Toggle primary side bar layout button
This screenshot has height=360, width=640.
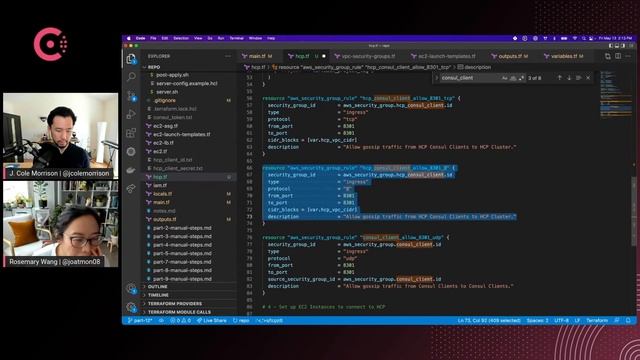coord(611,46)
